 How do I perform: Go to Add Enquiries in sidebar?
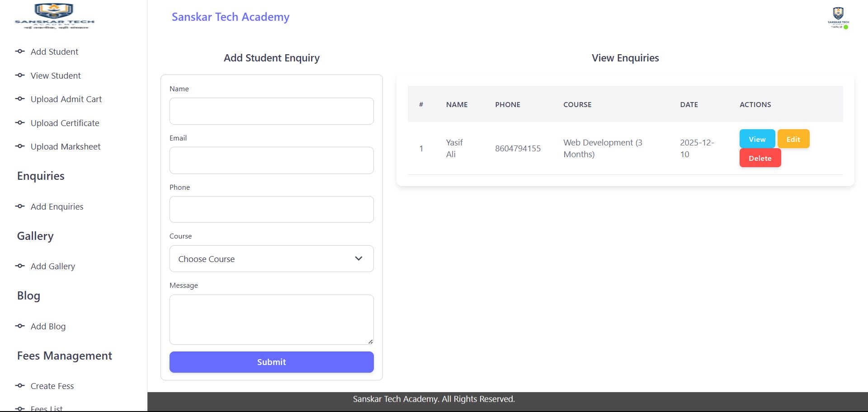(57, 207)
